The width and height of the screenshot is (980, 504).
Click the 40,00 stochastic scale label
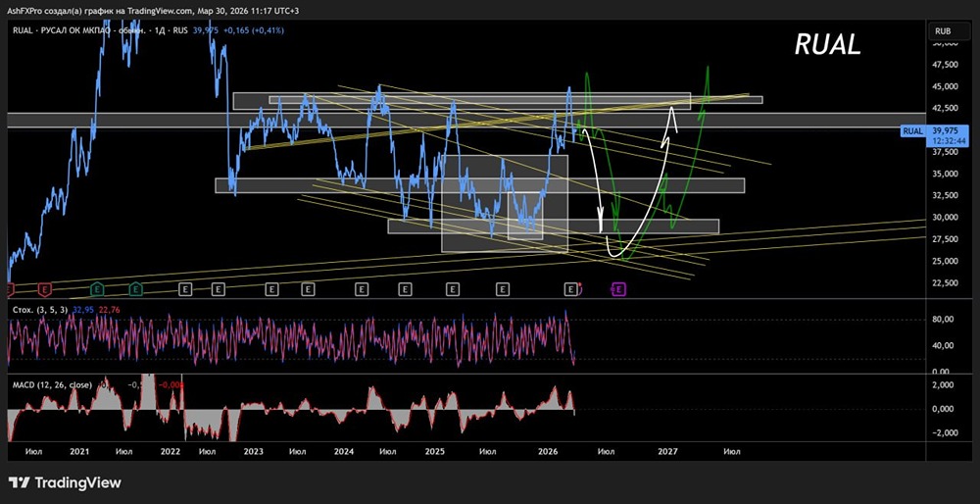[x=943, y=346]
